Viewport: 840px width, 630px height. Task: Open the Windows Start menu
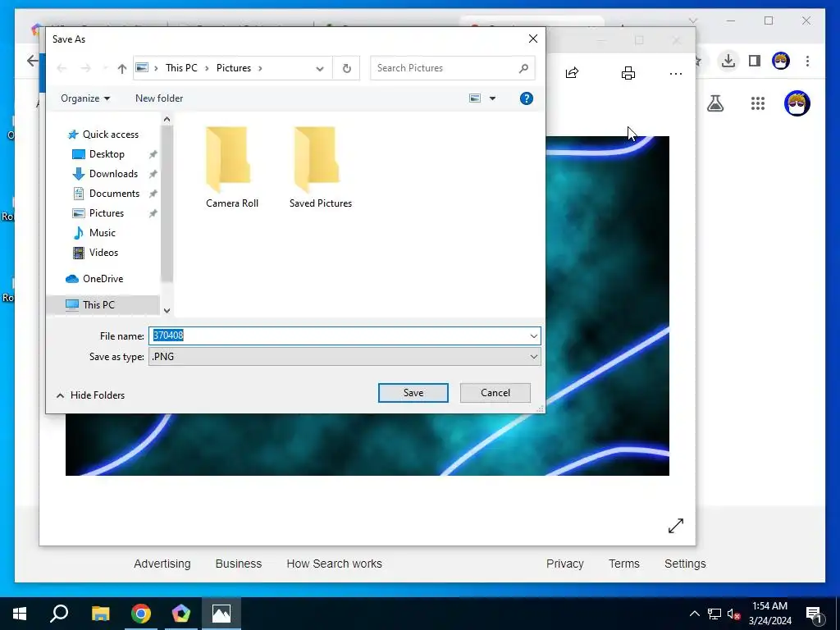tap(20, 614)
